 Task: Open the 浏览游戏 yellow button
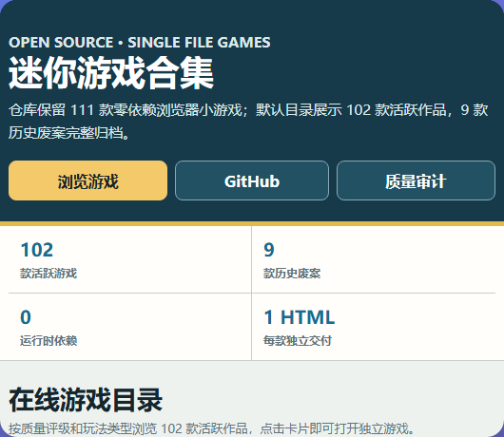coord(87,180)
